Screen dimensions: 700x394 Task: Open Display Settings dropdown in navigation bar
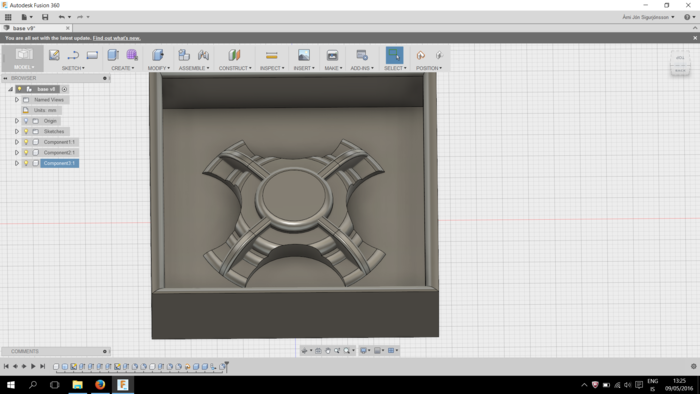click(365, 351)
